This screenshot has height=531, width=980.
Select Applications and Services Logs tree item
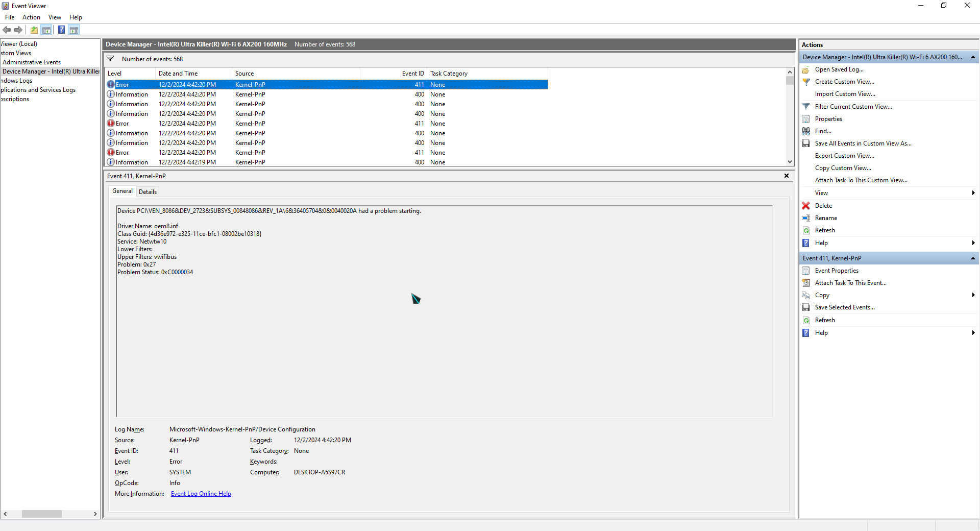(x=38, y=90)
